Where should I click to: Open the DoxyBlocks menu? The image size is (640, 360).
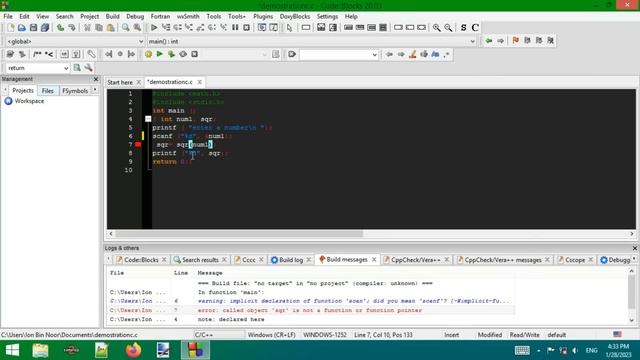point(295,16)
